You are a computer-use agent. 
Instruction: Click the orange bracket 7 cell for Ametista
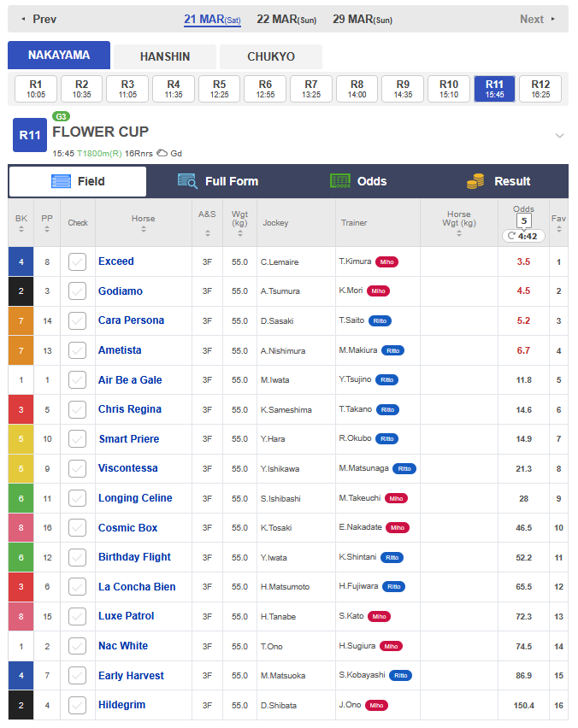point(21,350)
